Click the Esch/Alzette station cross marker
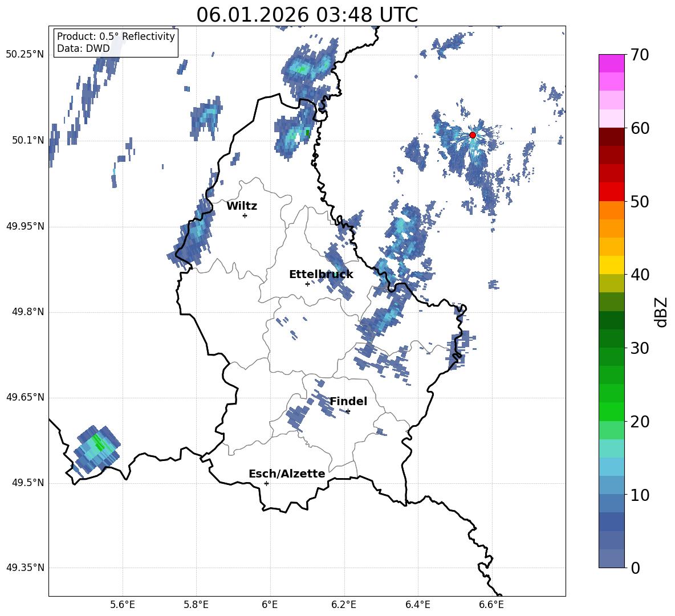675x616 pixels. point(266,483)
